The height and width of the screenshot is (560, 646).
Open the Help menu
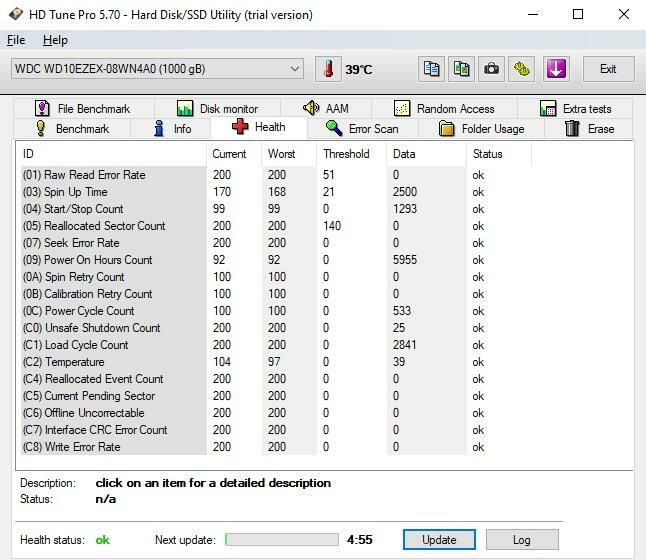[55, 40]
